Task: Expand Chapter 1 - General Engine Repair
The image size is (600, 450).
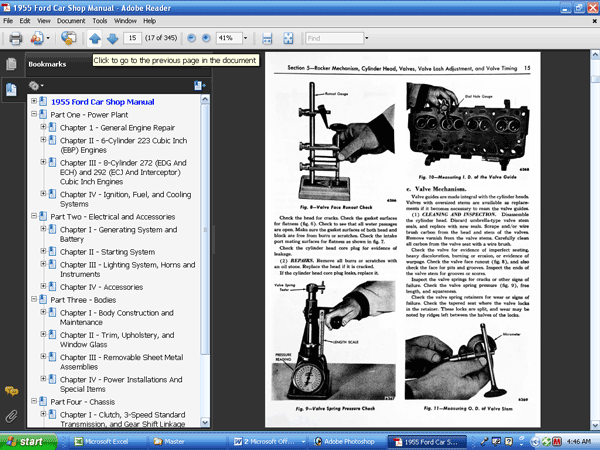Action: (43, 127)
